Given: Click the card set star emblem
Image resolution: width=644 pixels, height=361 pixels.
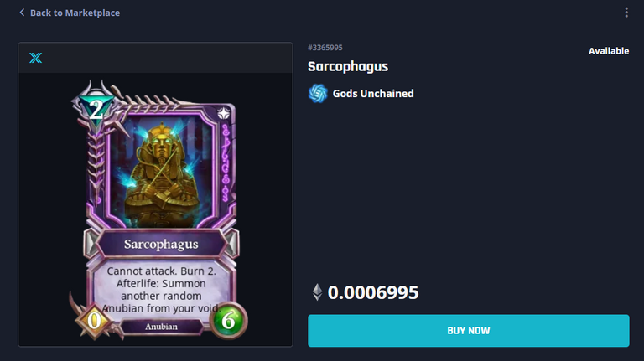Looking at the screenshot, I should [224, 113].
